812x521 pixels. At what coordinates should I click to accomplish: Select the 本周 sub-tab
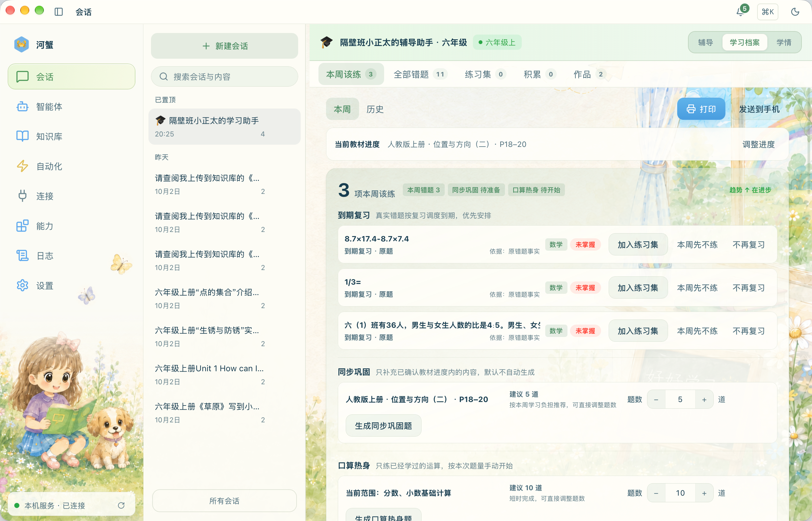[342, 109]
